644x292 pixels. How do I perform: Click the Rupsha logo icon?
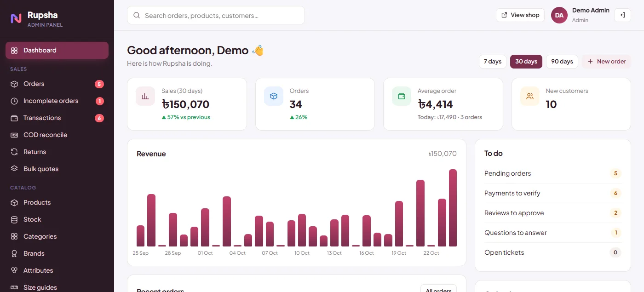click(x=16, y=18)
